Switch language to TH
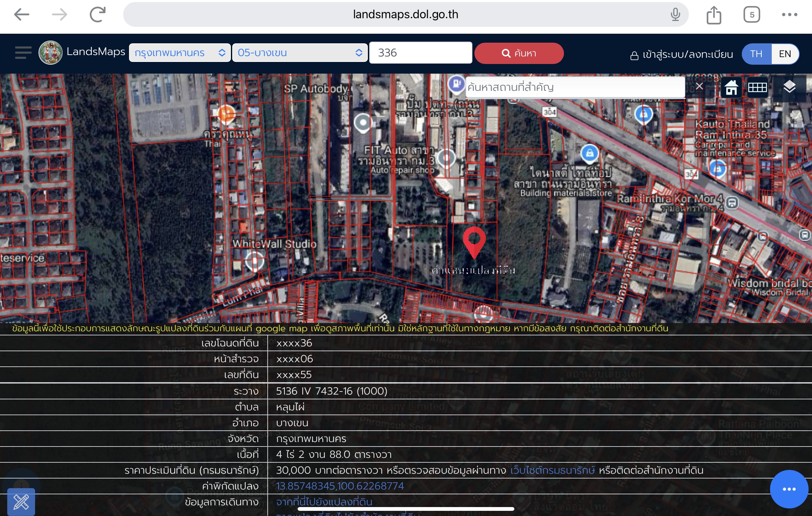Screen dimensions: 812x516 coord(756,54)
